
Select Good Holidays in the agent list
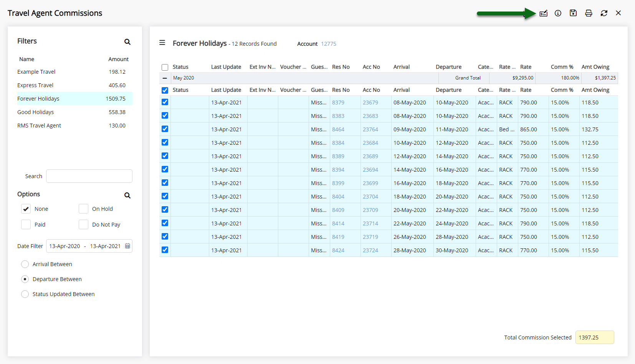(x=75, y=112)
